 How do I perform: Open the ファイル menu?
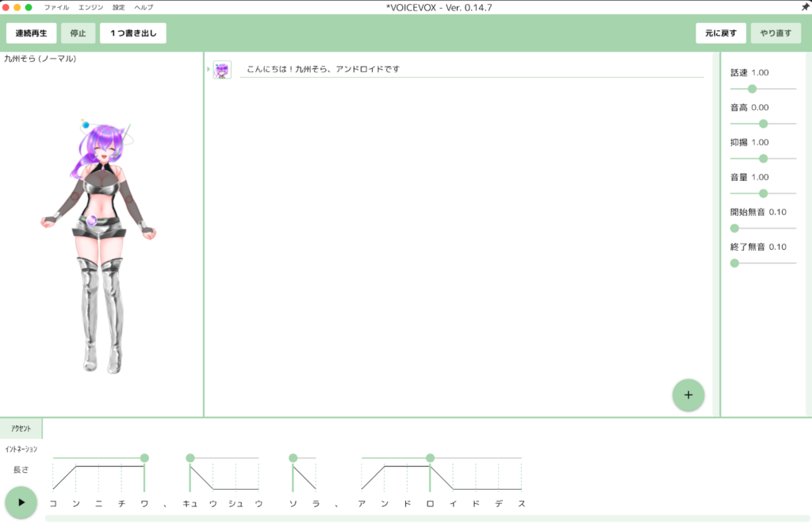click(56, 7)
